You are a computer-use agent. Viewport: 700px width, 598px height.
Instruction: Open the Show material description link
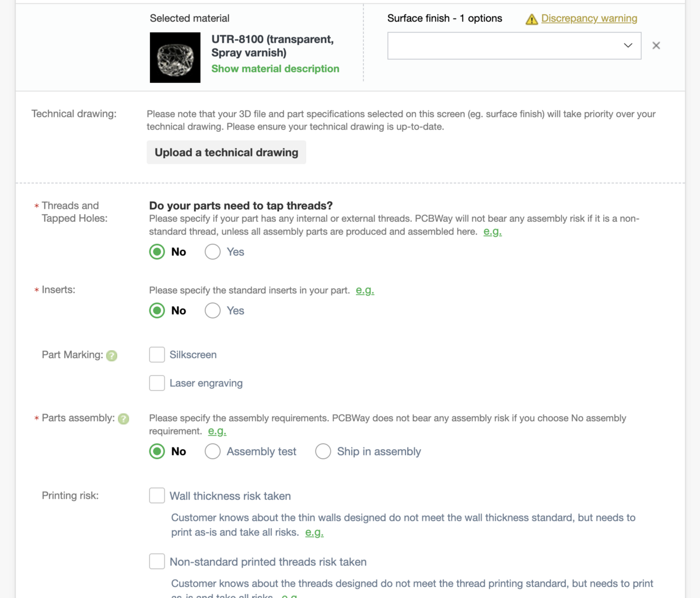tap(275, 69)
